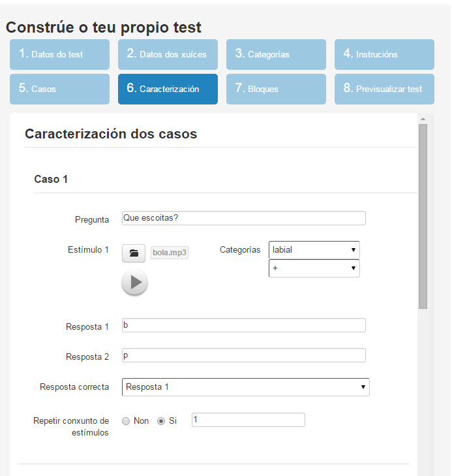Go to step 5 Casos
The width and height of the screenshot is (452, 476).
tap(59, 89)
